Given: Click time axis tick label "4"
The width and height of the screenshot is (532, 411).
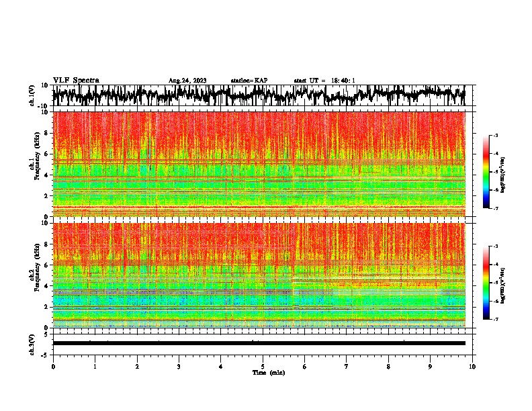Looking at the screenshot, I should point(221,367).
